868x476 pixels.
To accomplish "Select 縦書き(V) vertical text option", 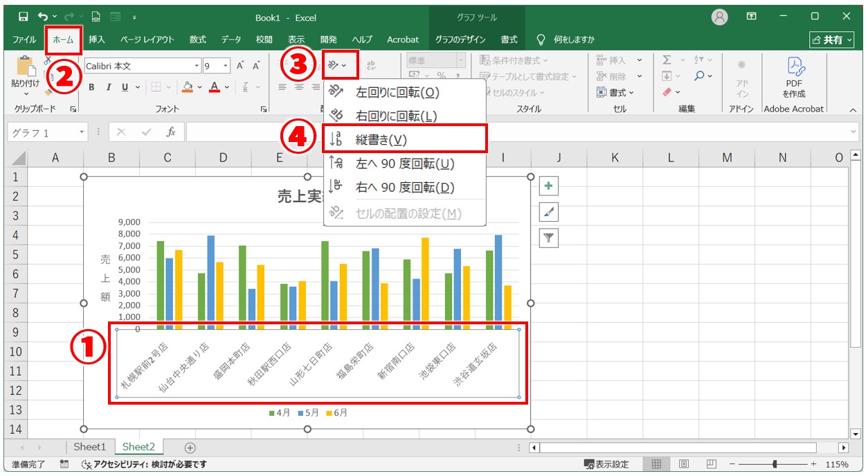I will tap(405, 139).
